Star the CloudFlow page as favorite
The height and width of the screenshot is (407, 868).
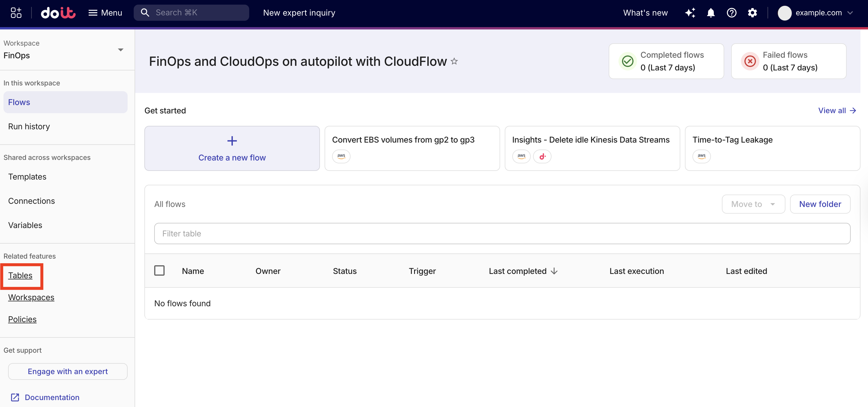click(x=454, y=61)
